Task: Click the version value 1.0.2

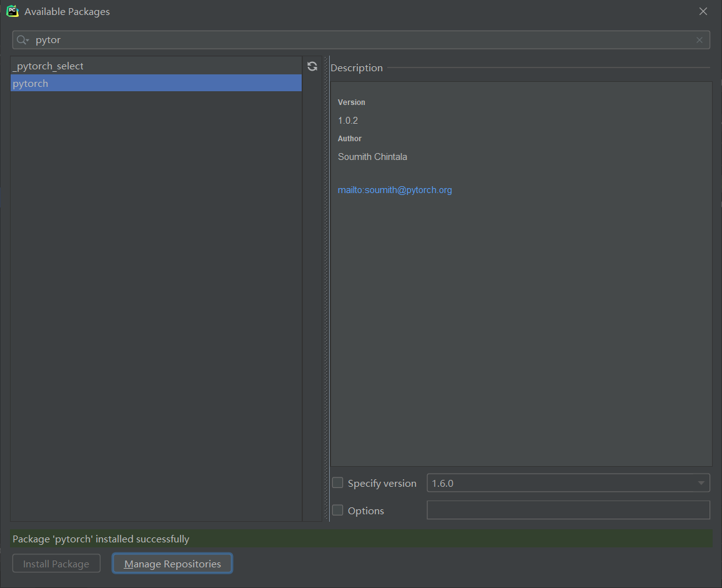Action: pyautogui.click(x=348, y=121)
